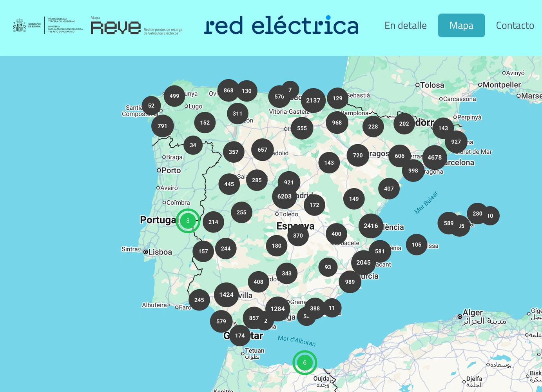Click cluster "2416" near Valencia
Viewport: 542px width, 392px height.
(370, 226)
